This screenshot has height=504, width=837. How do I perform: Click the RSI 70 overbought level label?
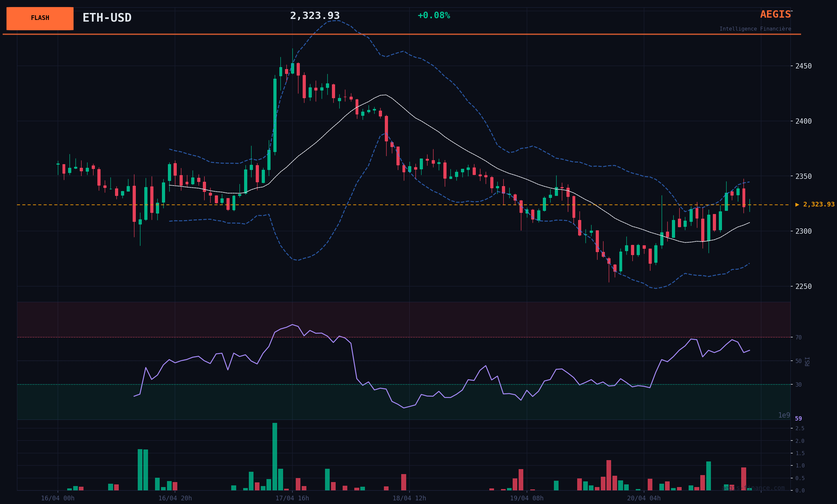click(x=798, y=337)
